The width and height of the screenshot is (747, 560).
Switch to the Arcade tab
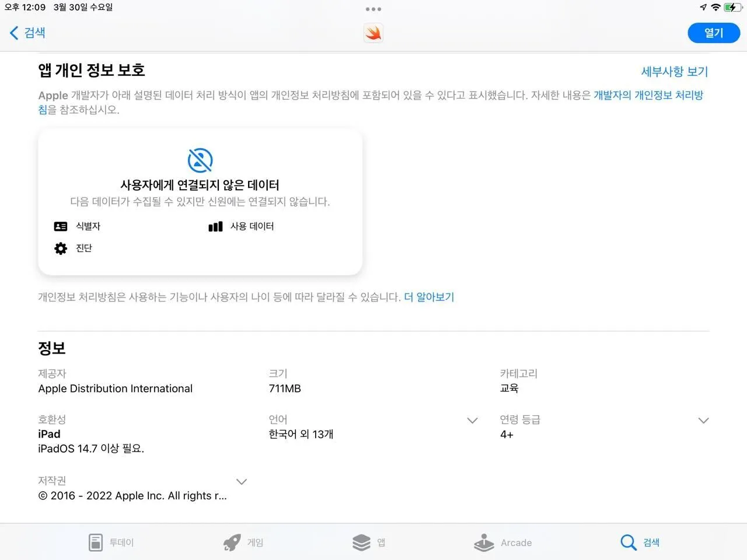click(502, 542)
